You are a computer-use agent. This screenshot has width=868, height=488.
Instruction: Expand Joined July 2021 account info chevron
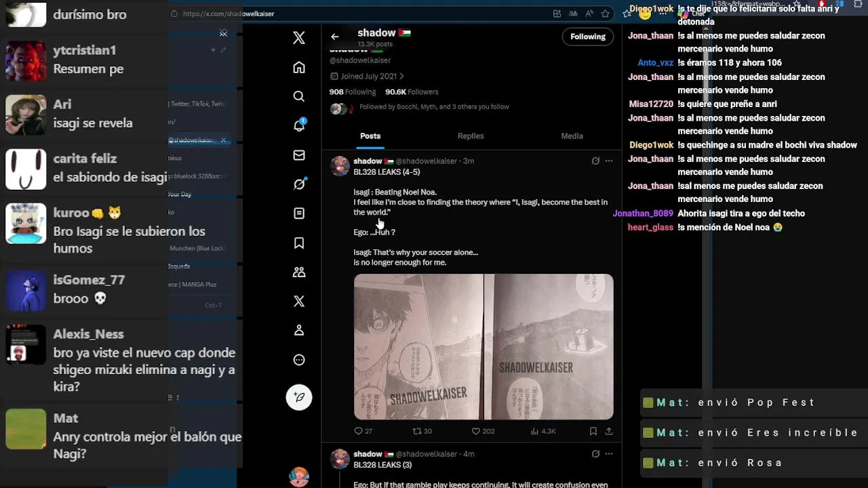pos(401,76)
